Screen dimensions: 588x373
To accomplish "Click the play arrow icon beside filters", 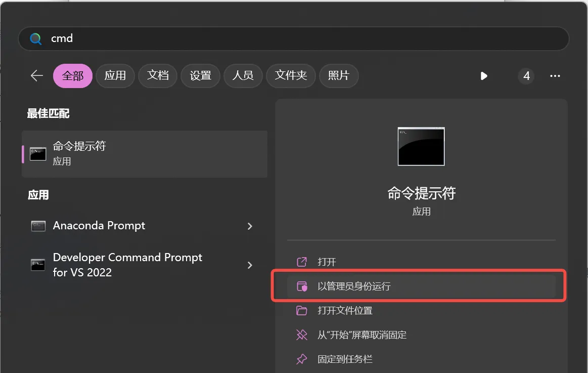I will click(484, 76).
